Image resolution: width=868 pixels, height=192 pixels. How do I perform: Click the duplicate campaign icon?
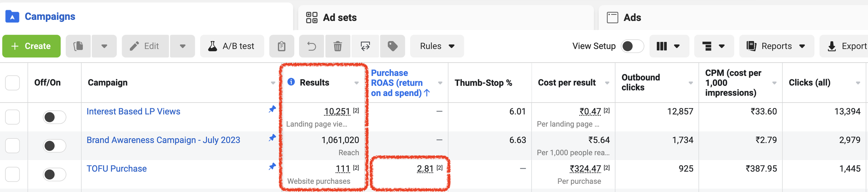point(79,46)
